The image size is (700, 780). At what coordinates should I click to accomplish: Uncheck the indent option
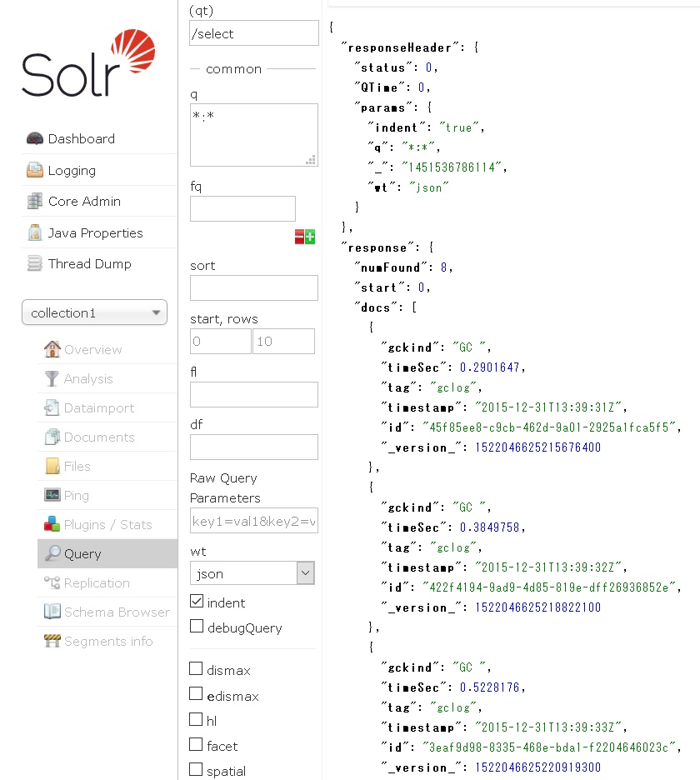tap(196, 602)
